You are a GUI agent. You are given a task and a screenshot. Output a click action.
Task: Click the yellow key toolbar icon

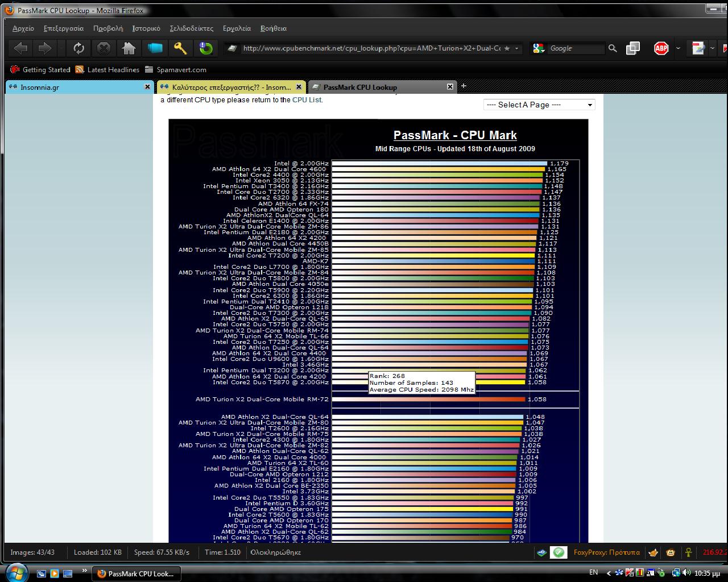[180, 49]
